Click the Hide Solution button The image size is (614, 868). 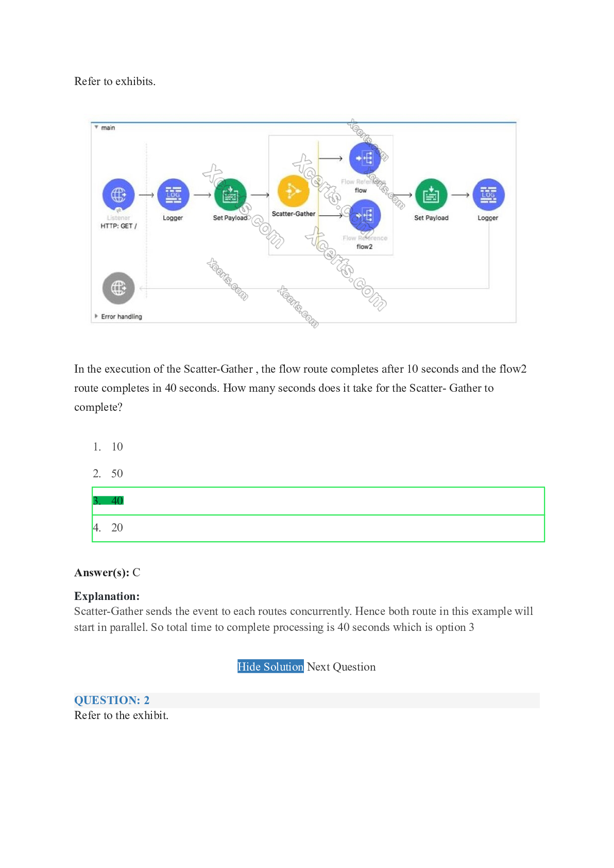coord(270,666)
